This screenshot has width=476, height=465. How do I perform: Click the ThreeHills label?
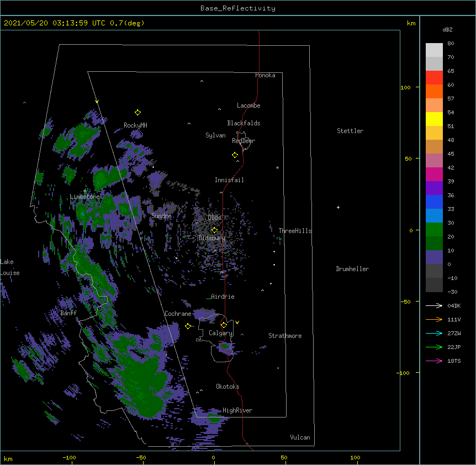(x=295, y=231)
